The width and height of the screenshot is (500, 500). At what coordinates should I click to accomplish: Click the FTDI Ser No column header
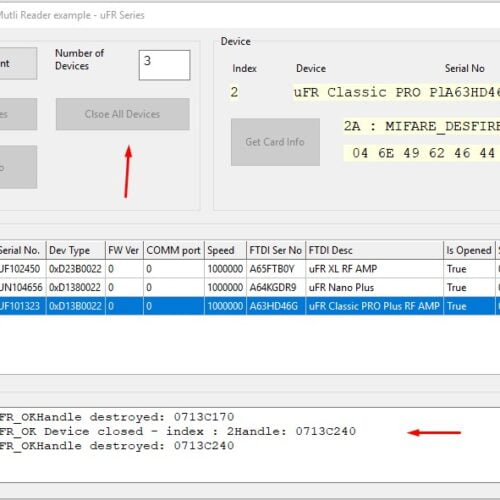(x=276, y=250)
